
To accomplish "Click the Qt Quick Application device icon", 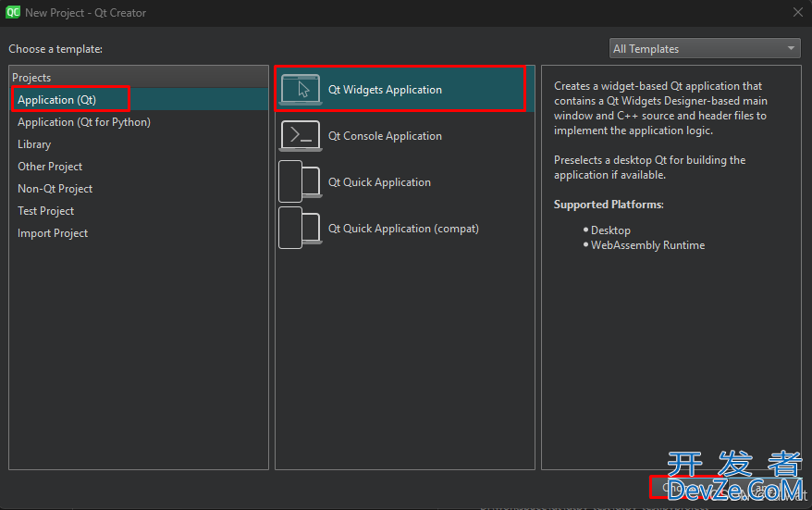I will coord(301,182).
